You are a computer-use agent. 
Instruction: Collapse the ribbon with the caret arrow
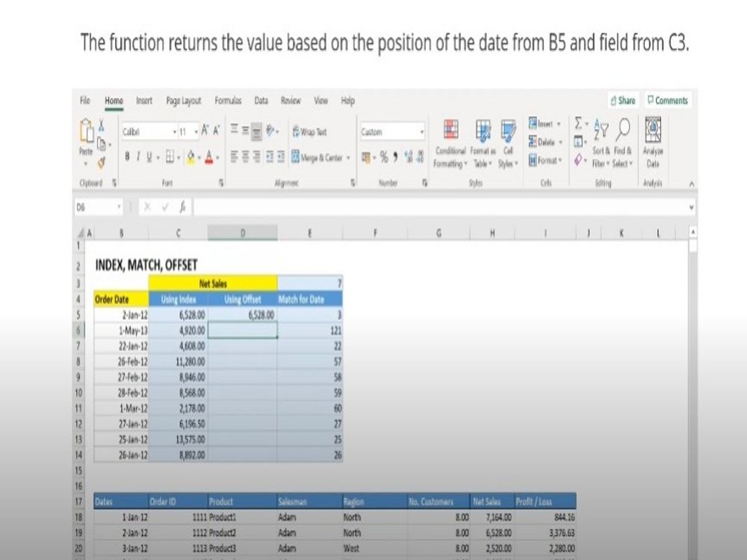coord(692,184)
